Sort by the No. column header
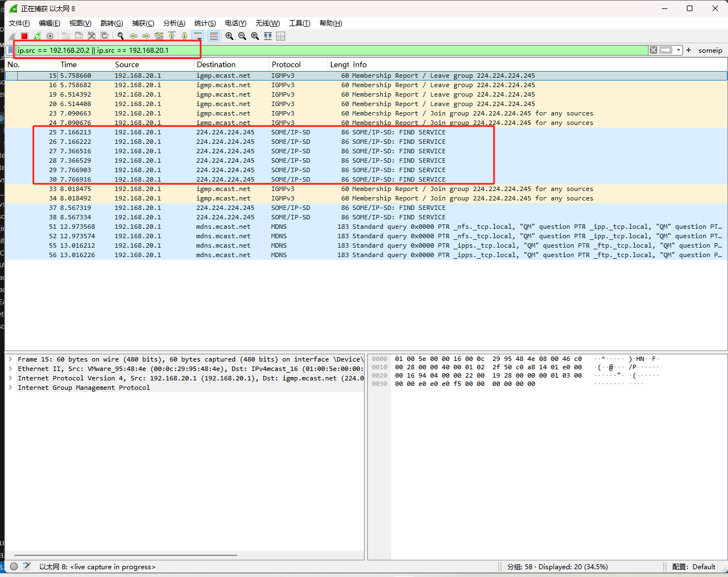This screenshot has height=577, width=728. point(31,64)
